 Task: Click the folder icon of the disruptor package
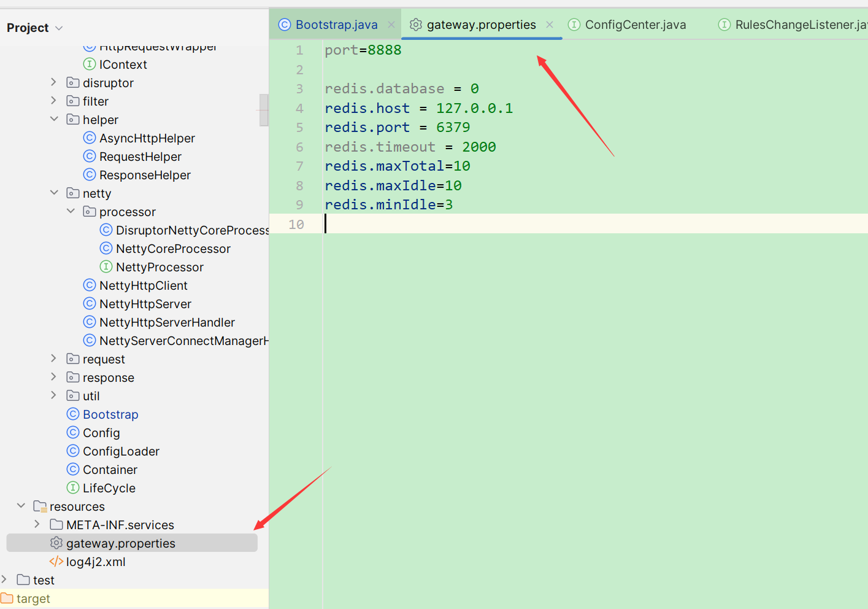tap(73, 83)
